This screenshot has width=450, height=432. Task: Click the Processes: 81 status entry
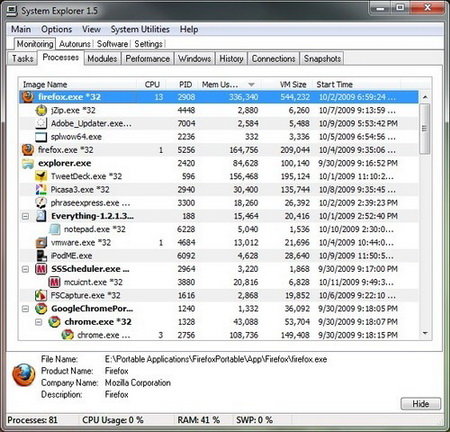[32, 420]
